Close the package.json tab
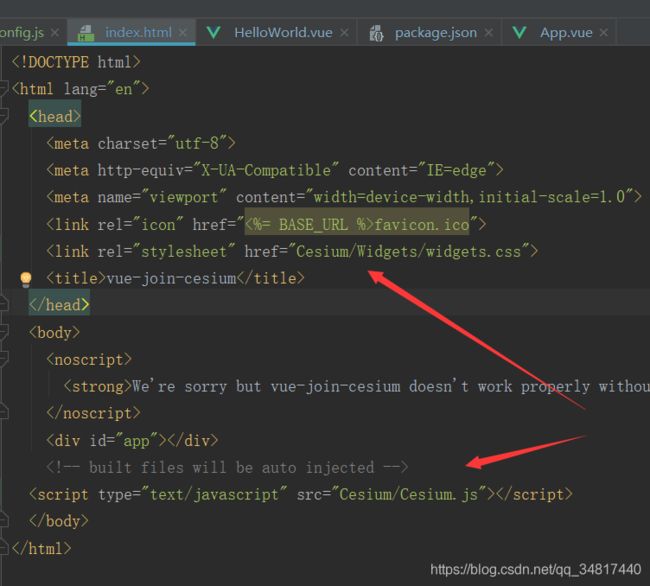 pos(489,32)
